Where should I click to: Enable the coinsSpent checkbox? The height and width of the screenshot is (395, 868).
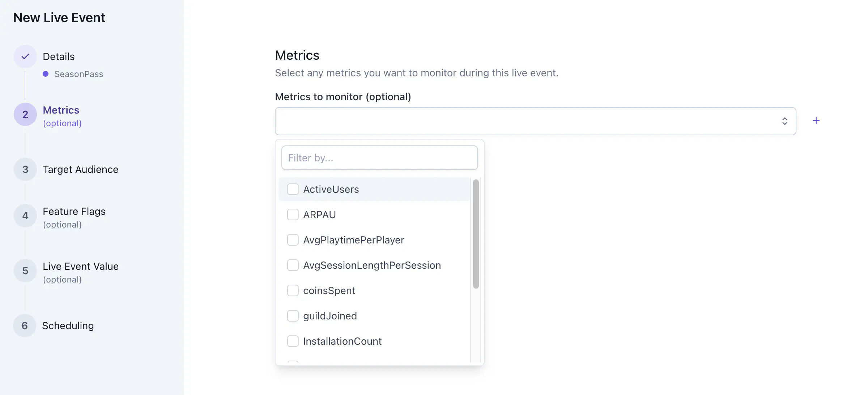pos(293,290)
